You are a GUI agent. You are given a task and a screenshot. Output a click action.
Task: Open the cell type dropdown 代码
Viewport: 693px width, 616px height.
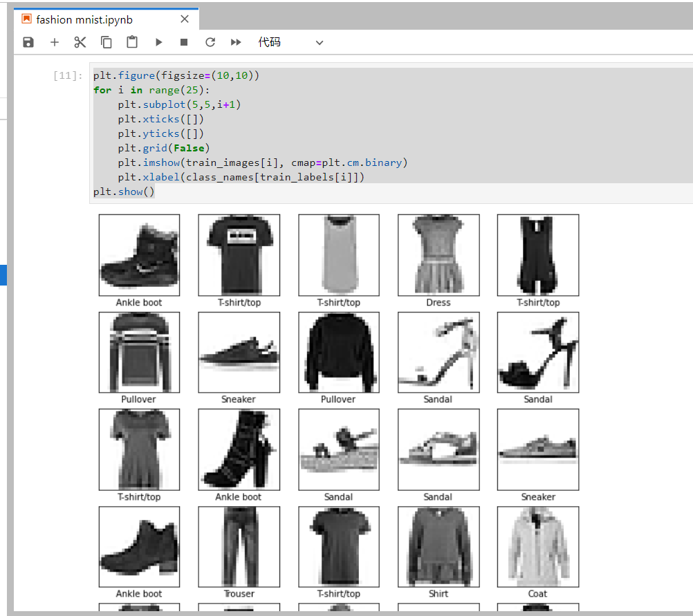290,42
